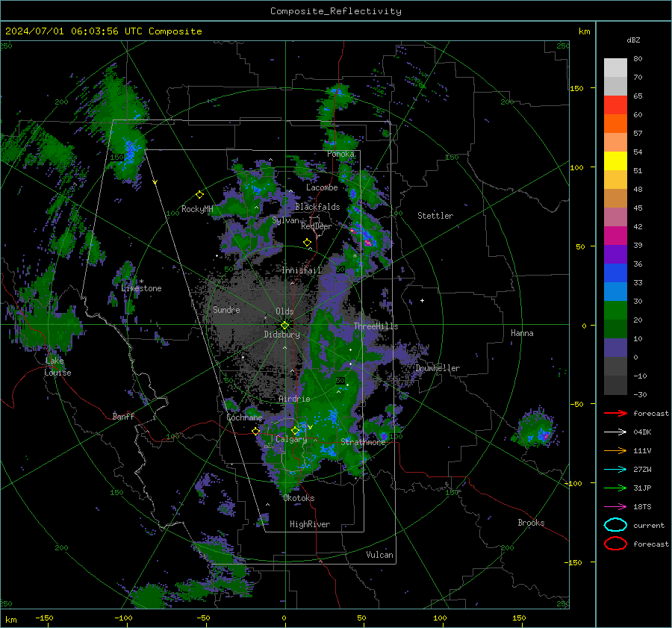This screenshot has height=628, width=672.
Task: Click the ThreeHills label
Action: pos(376,326)
